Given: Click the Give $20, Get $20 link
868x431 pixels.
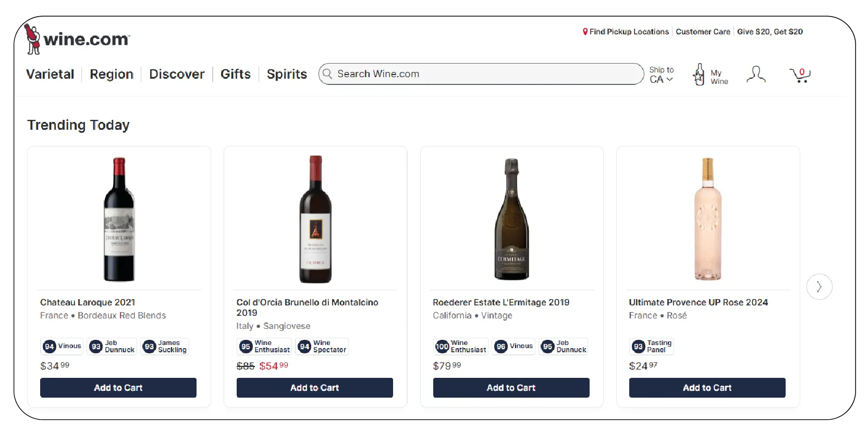Looking at the screenshot, I should 769,32.
